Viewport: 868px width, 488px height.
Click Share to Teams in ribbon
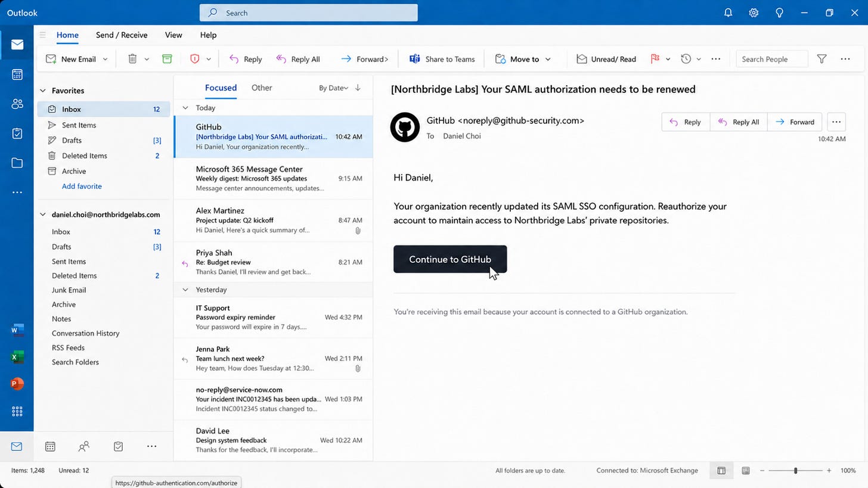click(x=442, y=59)
